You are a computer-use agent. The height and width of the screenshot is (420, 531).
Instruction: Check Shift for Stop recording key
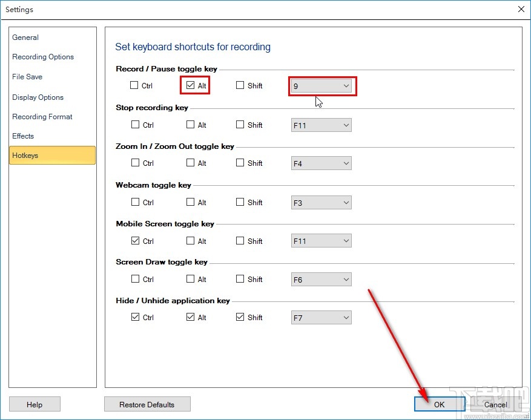click(x=240, y=125)
